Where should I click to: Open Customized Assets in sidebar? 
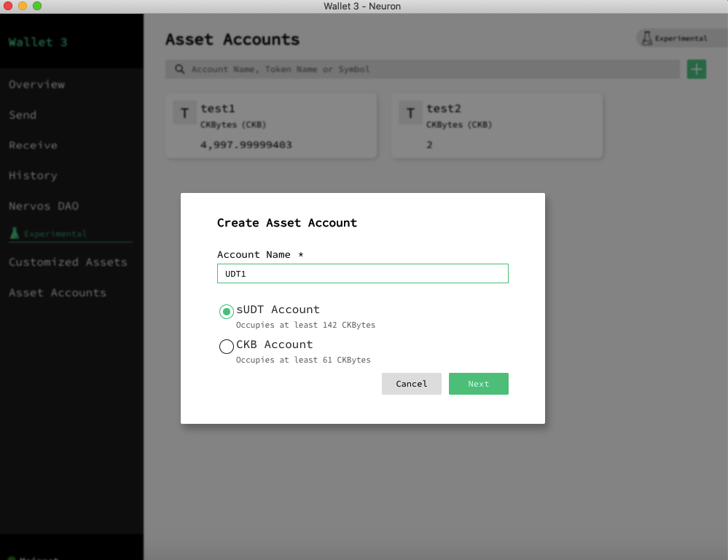(x=68, y=262)
